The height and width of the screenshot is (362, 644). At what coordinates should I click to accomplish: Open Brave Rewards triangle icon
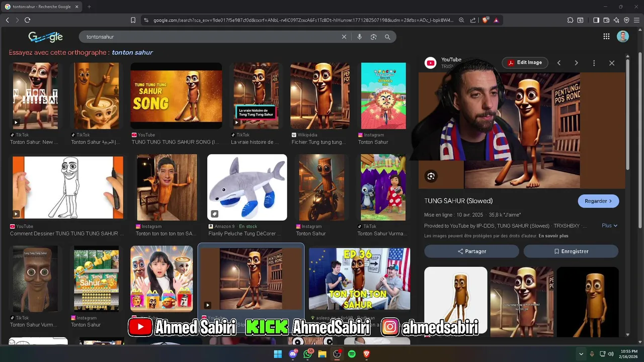point(496,20)
